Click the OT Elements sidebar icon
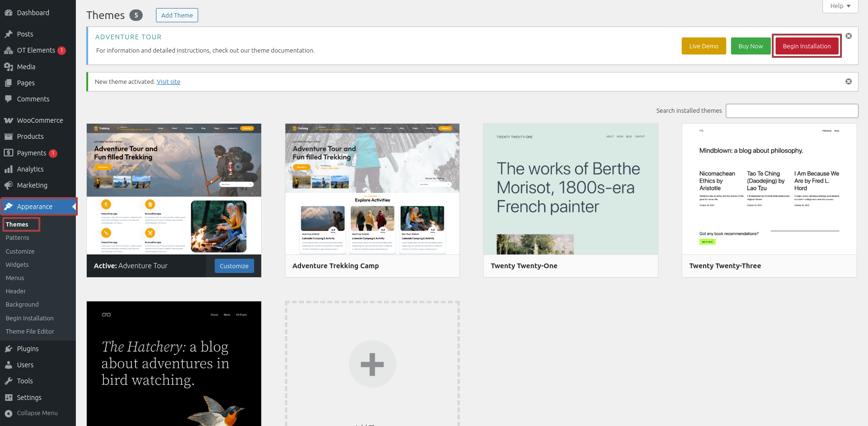This screenshot has height=426, width=868. (9, 50)
